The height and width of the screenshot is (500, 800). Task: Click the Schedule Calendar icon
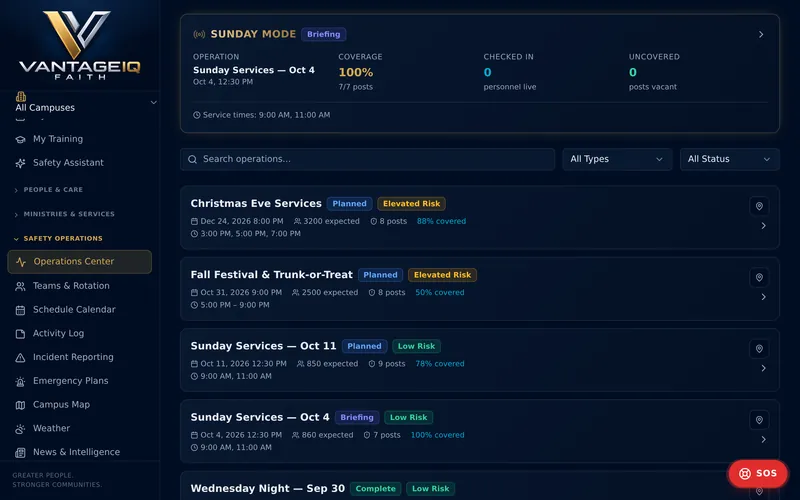[20, 310]
